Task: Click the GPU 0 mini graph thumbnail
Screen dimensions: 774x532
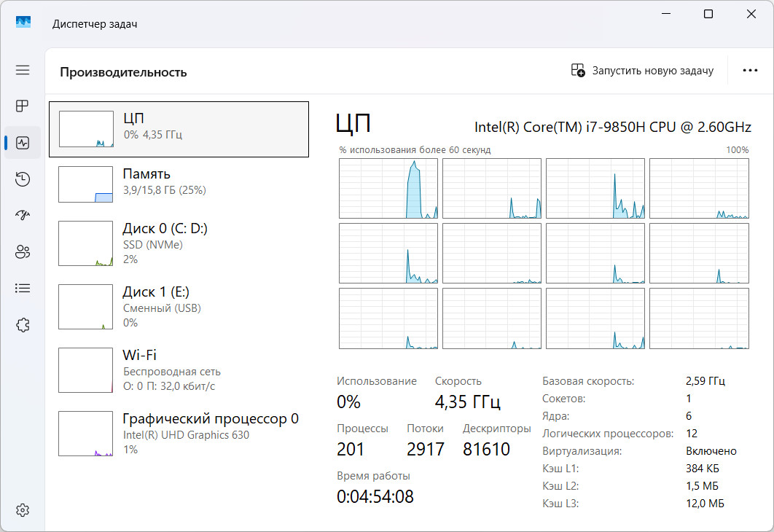Action: [x=85, y=434]
